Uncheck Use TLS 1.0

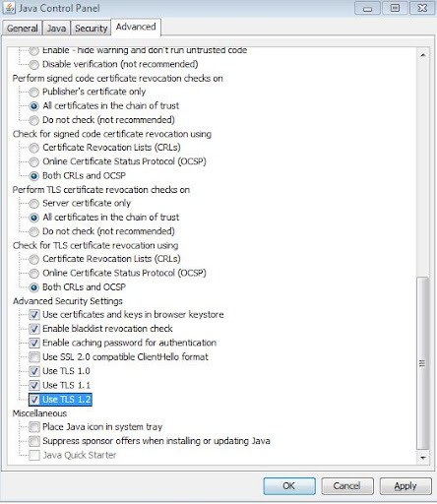tap(34, 371)
